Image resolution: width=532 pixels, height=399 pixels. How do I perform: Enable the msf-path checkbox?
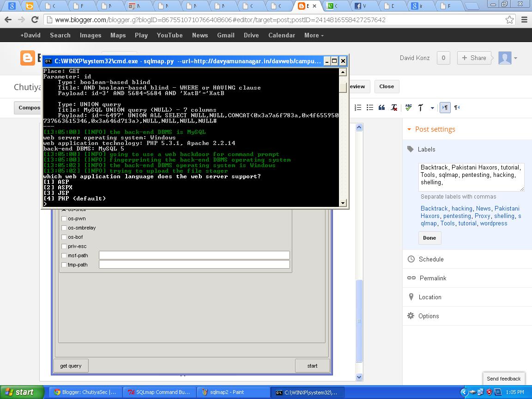[64, 255]
